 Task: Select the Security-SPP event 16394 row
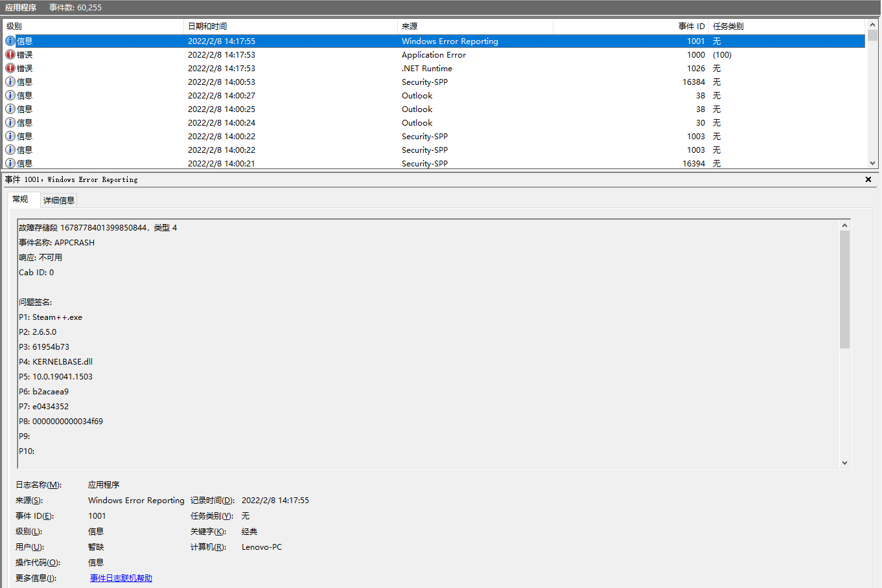click(x=434, y=163)
